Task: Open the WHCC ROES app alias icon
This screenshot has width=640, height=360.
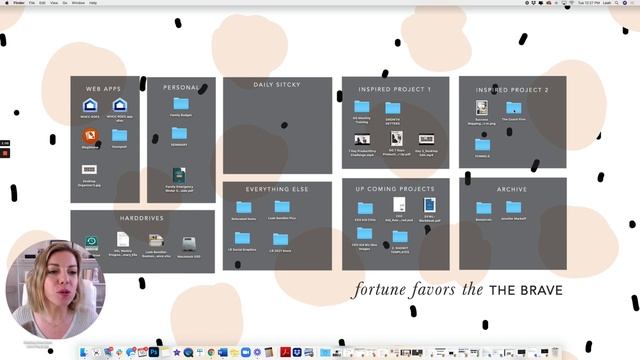Action: [120, 105]
